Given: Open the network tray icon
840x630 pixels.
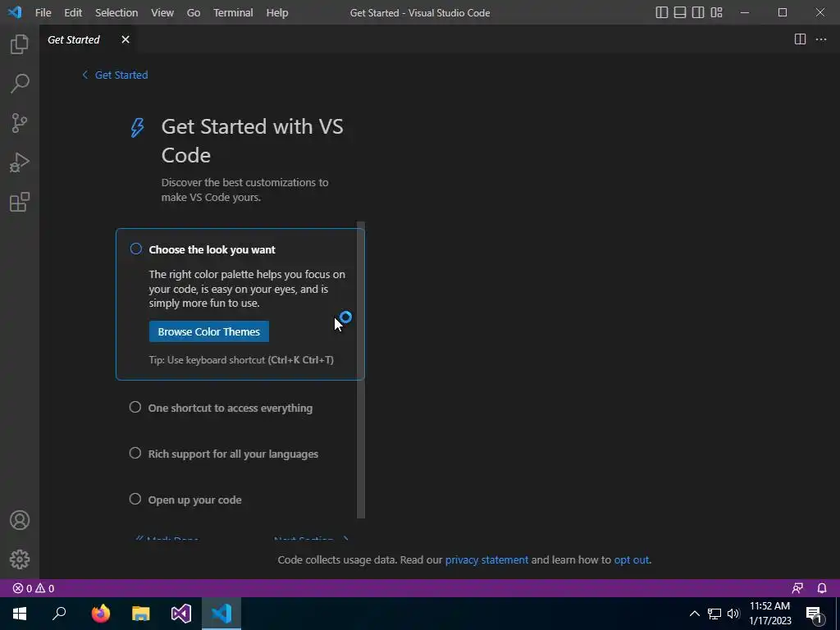Looking at the screenshot, I should pyautogui.click(x=714, y=614).
